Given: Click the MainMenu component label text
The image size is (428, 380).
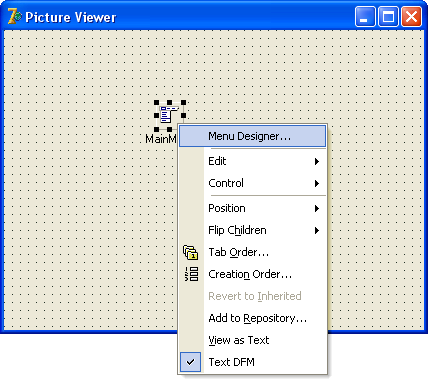Looking at the screenshot, I should coord(161,139).
